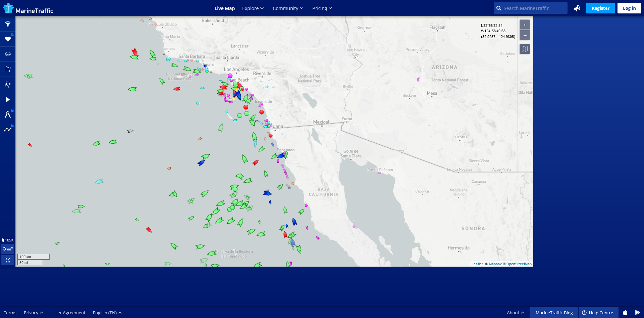Open the notifications megaphone icon
The image size is (644, 318).
point(577,8)
